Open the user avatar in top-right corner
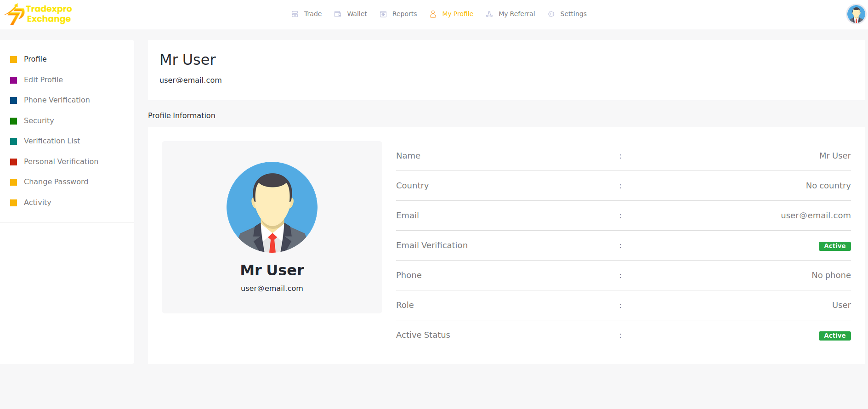This screenshot has width=868, height=409. (856, 14)
